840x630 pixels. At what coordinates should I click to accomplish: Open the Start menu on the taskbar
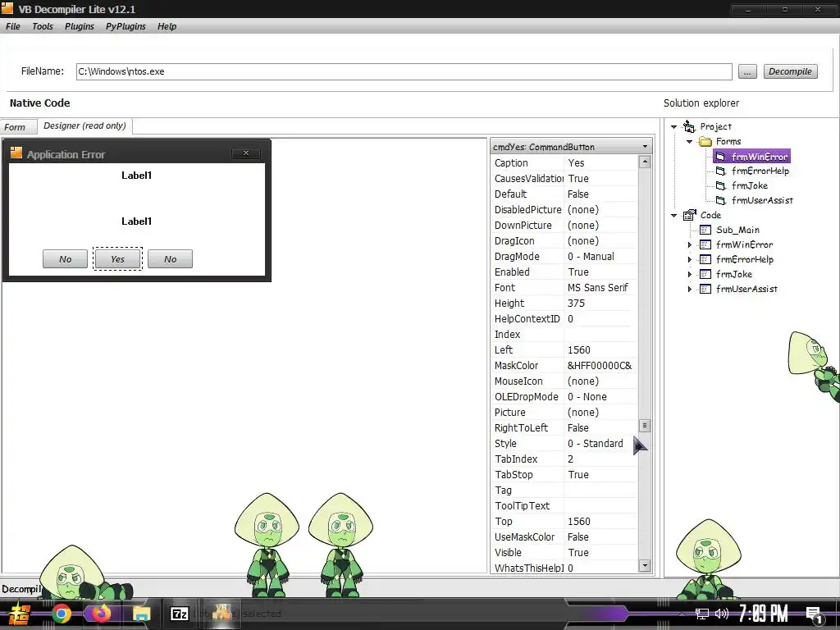click(20, 614)
